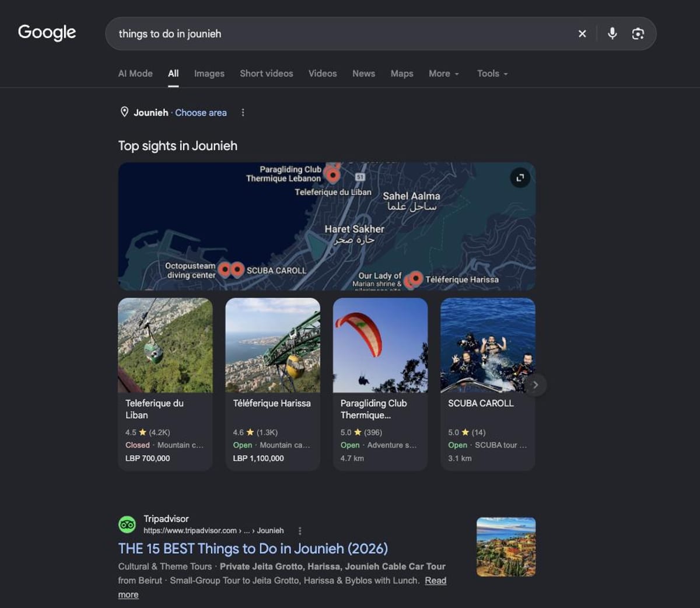Click the Top sights in Jounieh heading
This screenshot has width=700, height=608.
pos(178,146)
